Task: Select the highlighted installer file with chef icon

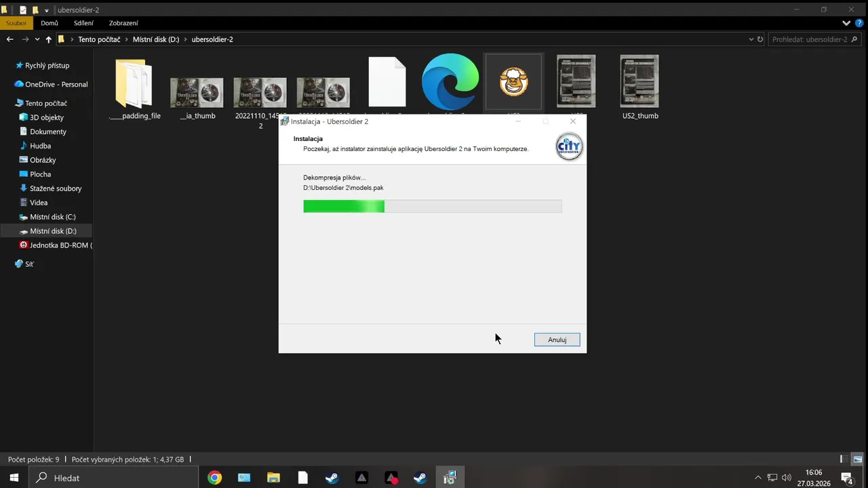Action: (x=513, y=82)
